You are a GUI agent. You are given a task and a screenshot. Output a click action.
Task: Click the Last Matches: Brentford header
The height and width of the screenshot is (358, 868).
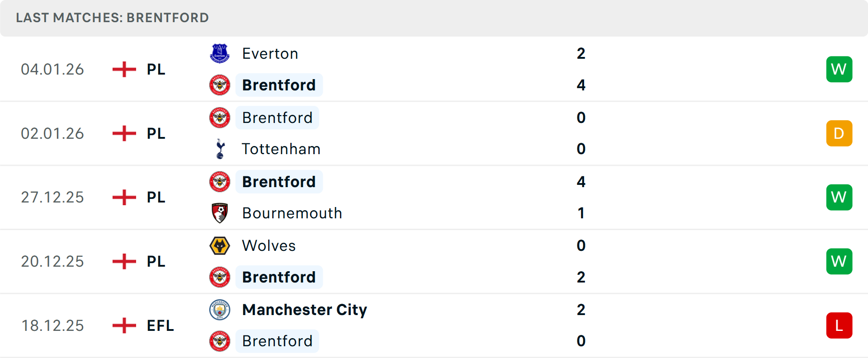click(x=112, y=18)
